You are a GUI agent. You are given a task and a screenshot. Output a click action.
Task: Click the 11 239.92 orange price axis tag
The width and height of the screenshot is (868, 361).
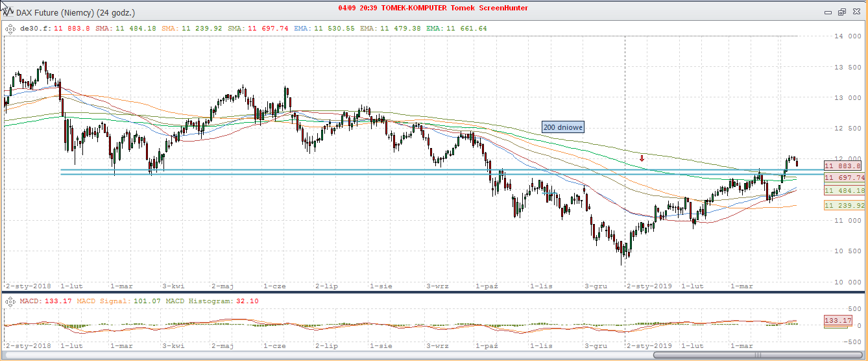(x=844, y=205)
